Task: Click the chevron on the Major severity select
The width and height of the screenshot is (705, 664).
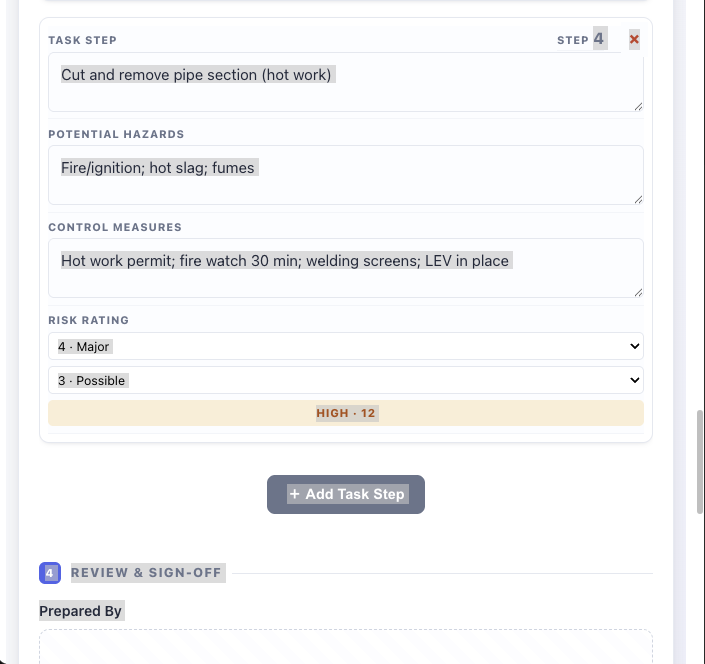Action: [x=634, y=346]
